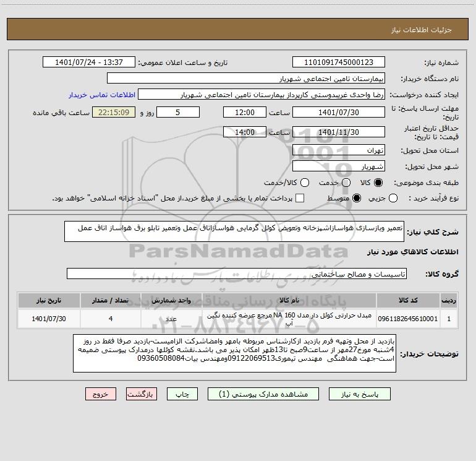Select the کالا/خدمت radio button
This screenshot has height=461, width=476.
pyautogui.click(x=305, y=183)
